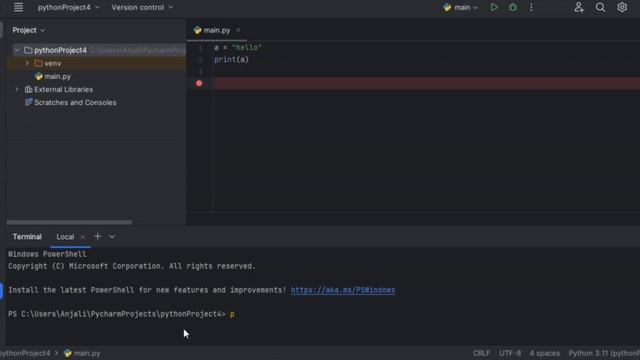
Task: Click the horizontal scrollbar of Project panel
Action: coord(69,222)
